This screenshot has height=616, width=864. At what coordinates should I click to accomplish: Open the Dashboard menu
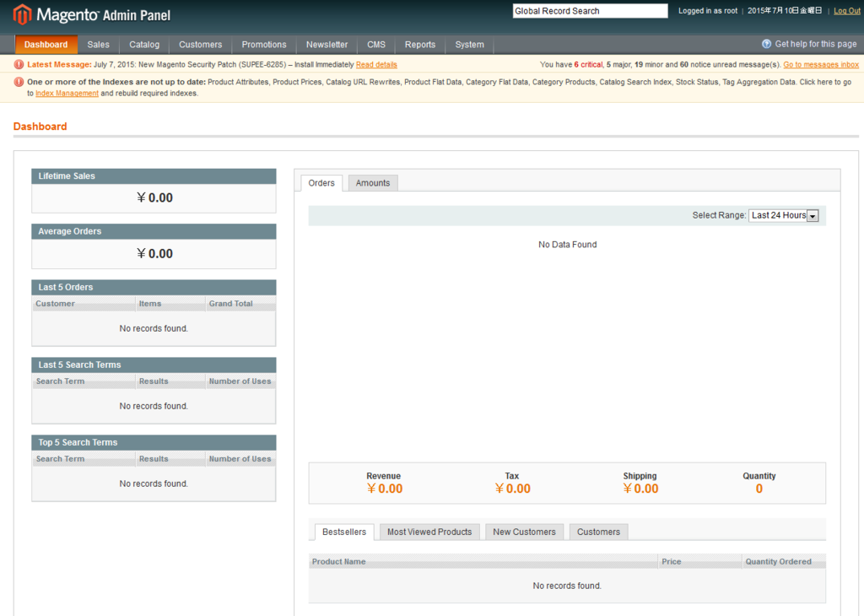pos(46,45)
